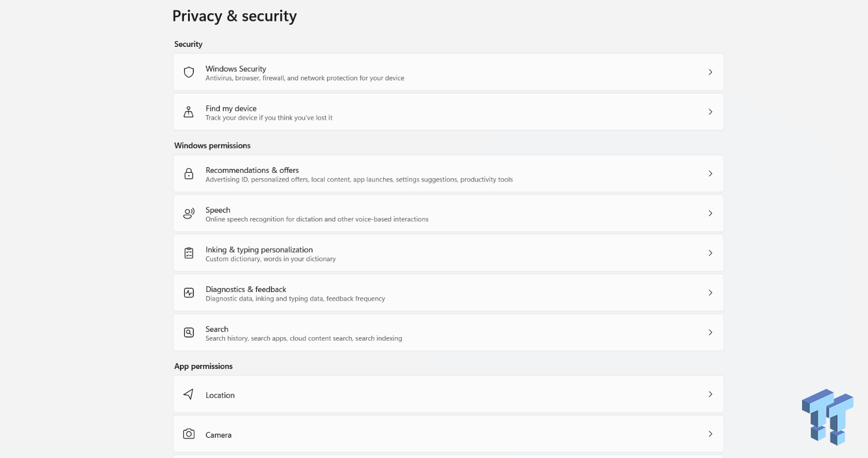Screen dimensions: 868x458
Task: Click the Speech head icon
Action: pos(189,213)
